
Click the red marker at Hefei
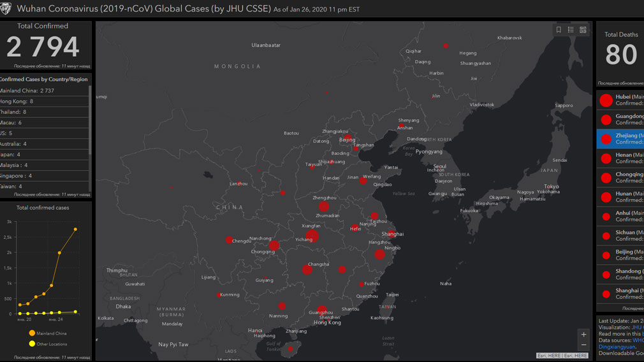point(355,227)
